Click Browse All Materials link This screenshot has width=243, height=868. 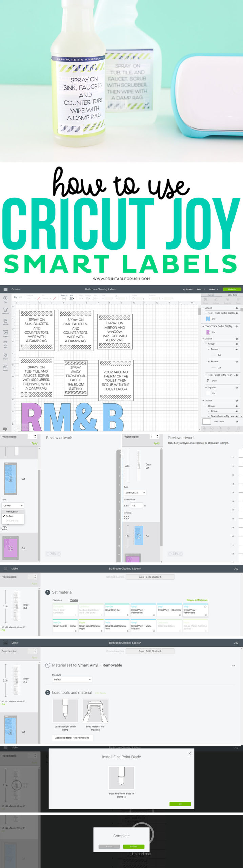197,600
